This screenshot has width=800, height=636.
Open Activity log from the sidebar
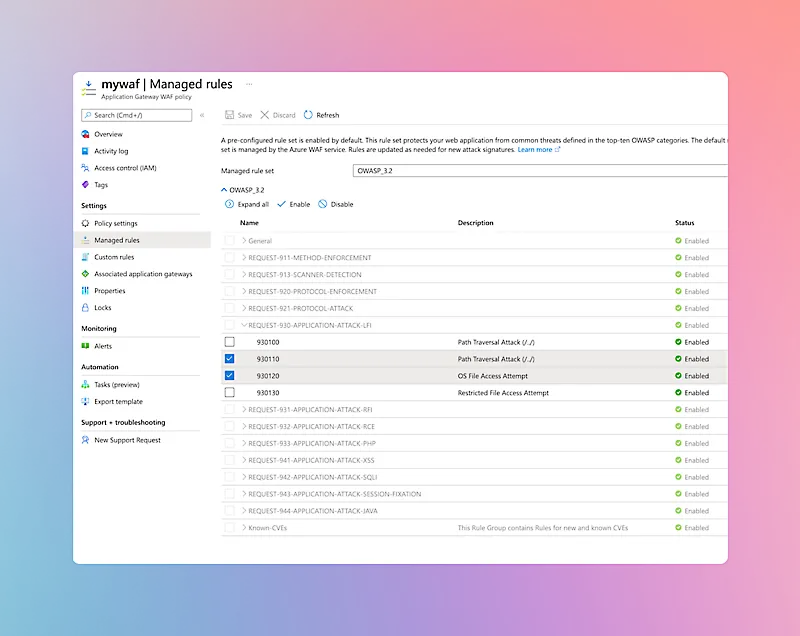(110, 151)
